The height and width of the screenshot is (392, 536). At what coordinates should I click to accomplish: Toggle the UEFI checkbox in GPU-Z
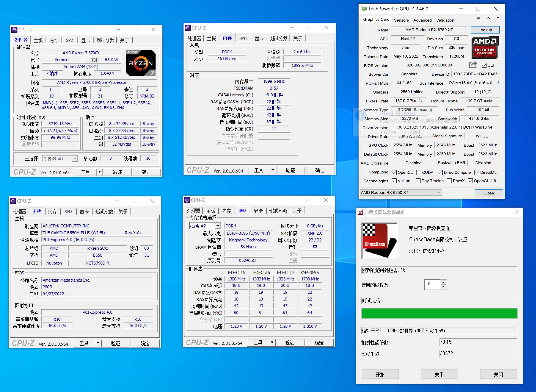point(484,65)
